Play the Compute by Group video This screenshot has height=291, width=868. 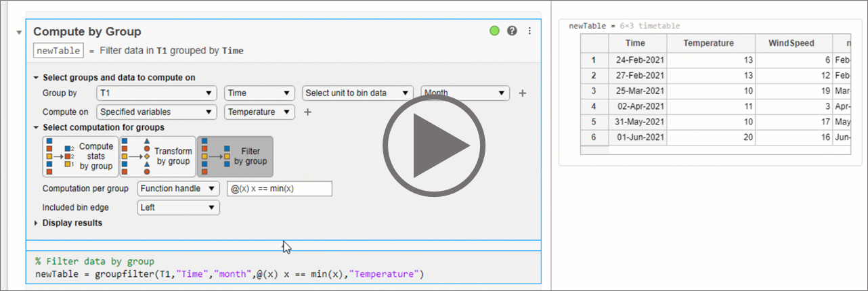(434, 145)
